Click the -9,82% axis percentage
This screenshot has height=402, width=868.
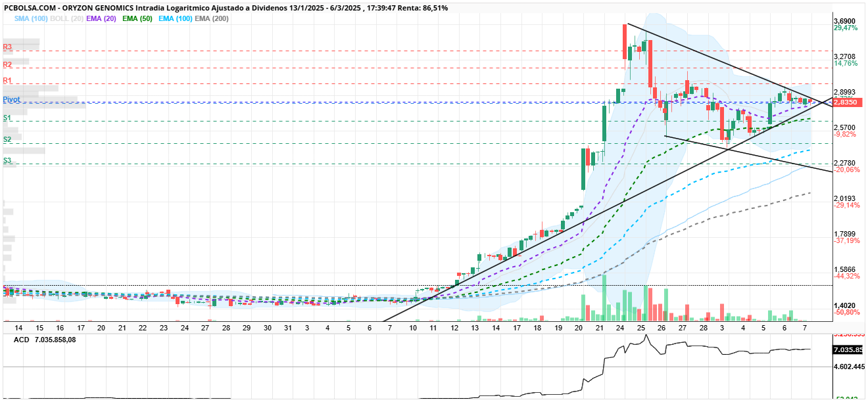845,134
